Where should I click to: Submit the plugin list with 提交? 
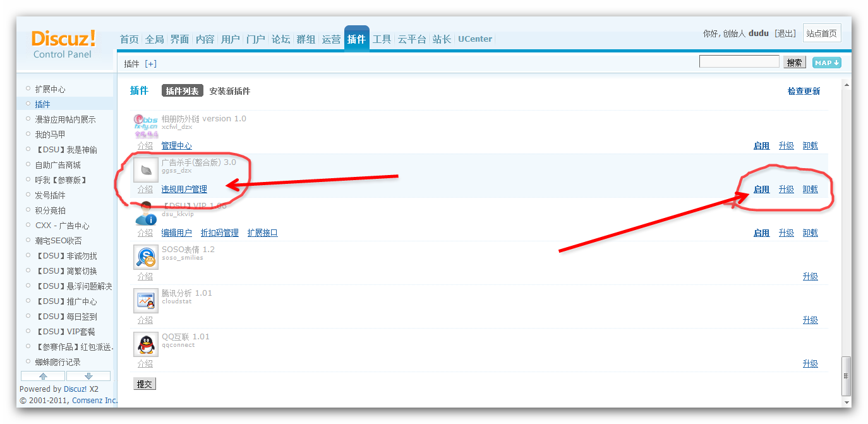145,384
